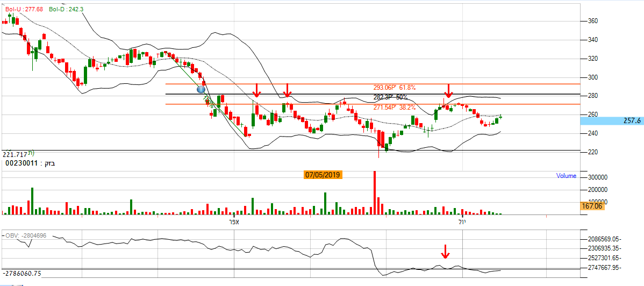Viewport: 644px width, 286px height.
Task: Click the 271.54 38.2% Fibonacci label
Action: click(x=395, y=108)
